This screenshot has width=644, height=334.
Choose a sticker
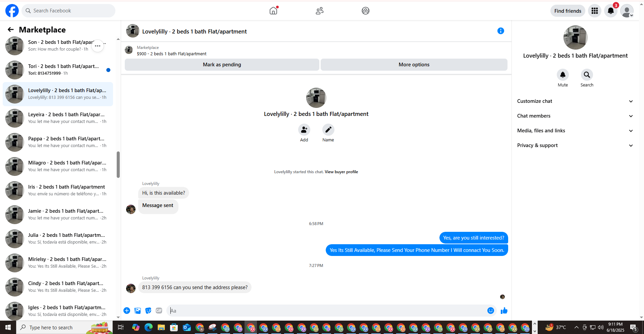point(148,311)
